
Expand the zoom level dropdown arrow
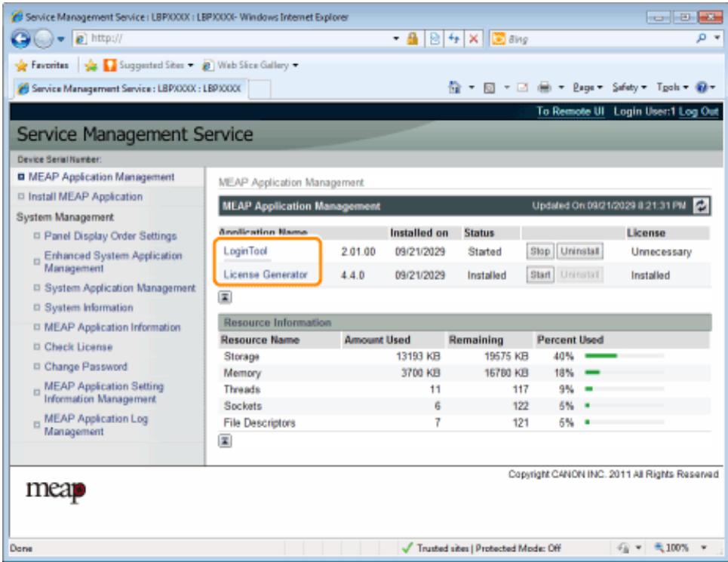[x=704, y=548]
